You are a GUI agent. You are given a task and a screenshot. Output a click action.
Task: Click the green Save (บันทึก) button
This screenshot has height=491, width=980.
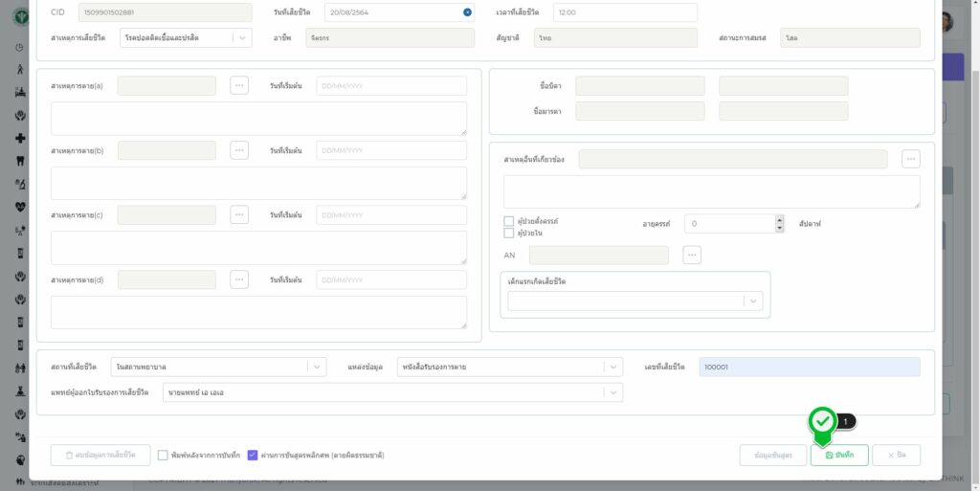(839, 455)
